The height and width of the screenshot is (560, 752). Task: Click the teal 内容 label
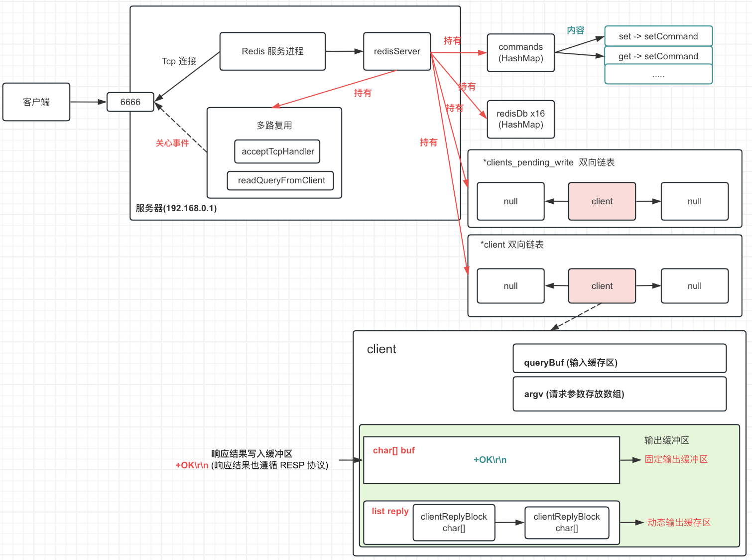coord(576,30)
